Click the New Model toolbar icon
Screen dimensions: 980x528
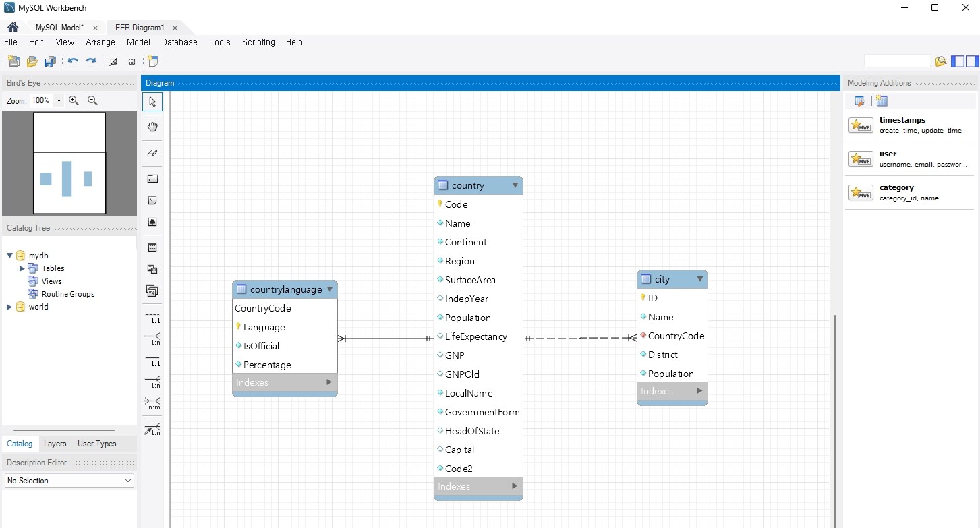coord(13,61)
